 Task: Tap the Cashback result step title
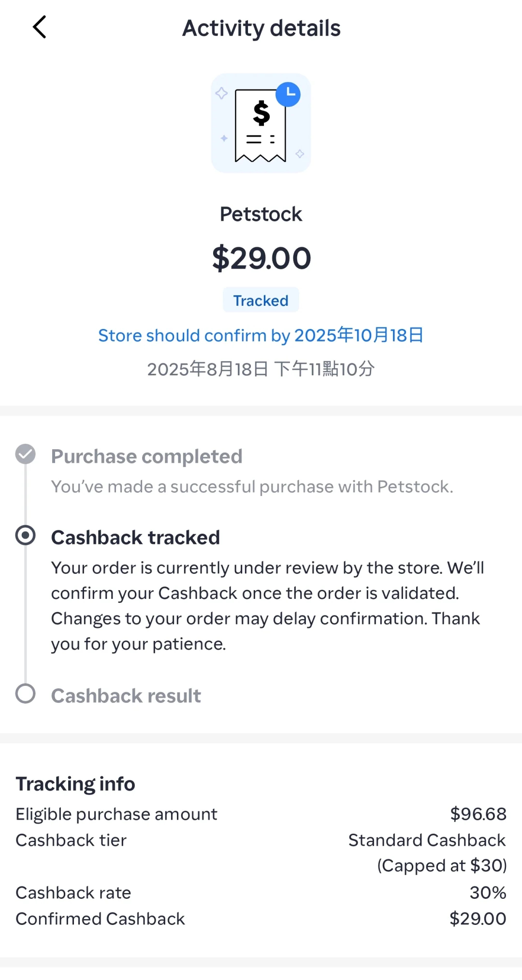coord(126,696)
